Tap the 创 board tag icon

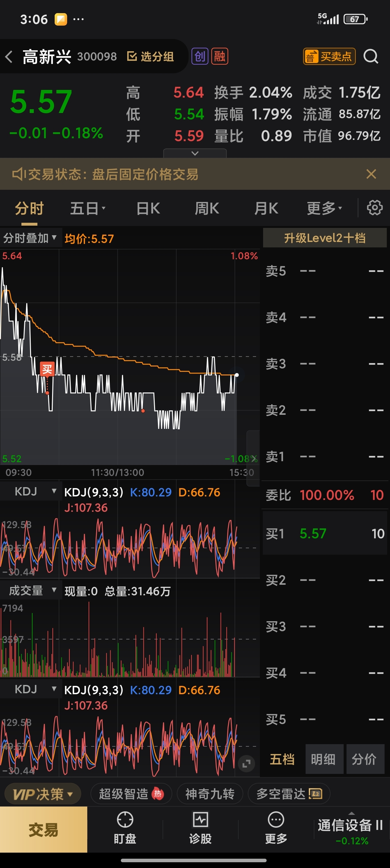pos(200,56)
